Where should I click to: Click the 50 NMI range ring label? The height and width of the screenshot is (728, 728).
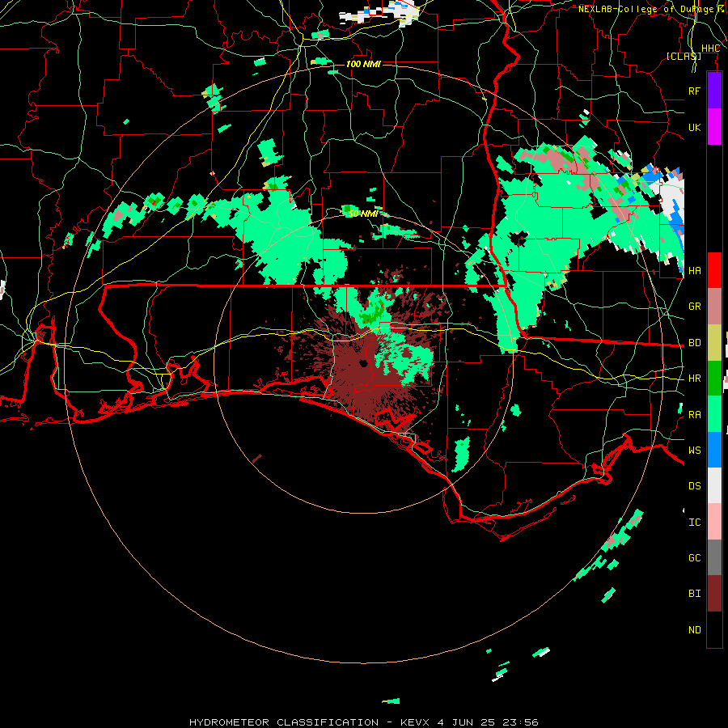(x=363, y=214)
